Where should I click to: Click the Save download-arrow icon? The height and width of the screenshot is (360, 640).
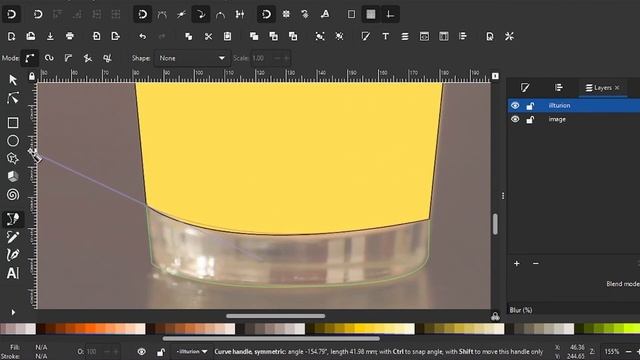[50, 36]
